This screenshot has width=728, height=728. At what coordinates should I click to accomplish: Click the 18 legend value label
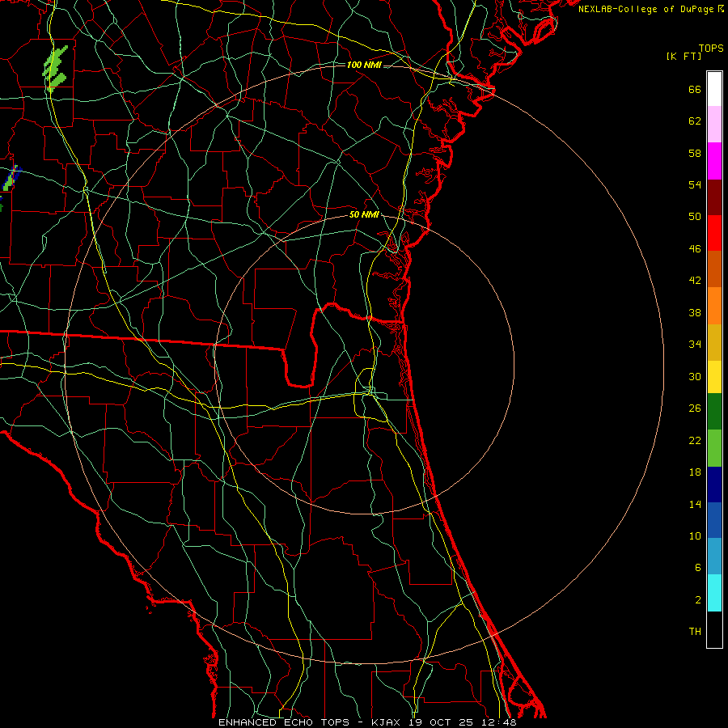tap(695, 472)
